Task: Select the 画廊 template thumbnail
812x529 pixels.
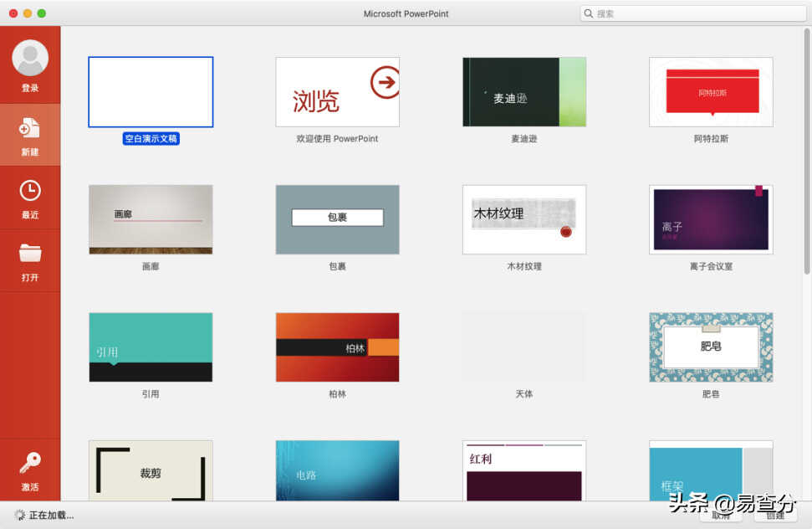Action: point(151,219)
